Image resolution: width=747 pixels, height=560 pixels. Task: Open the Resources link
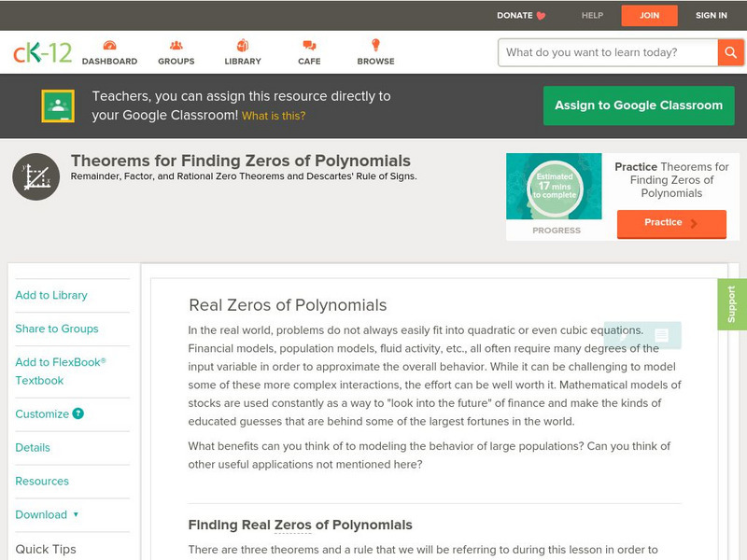(42, 481)
